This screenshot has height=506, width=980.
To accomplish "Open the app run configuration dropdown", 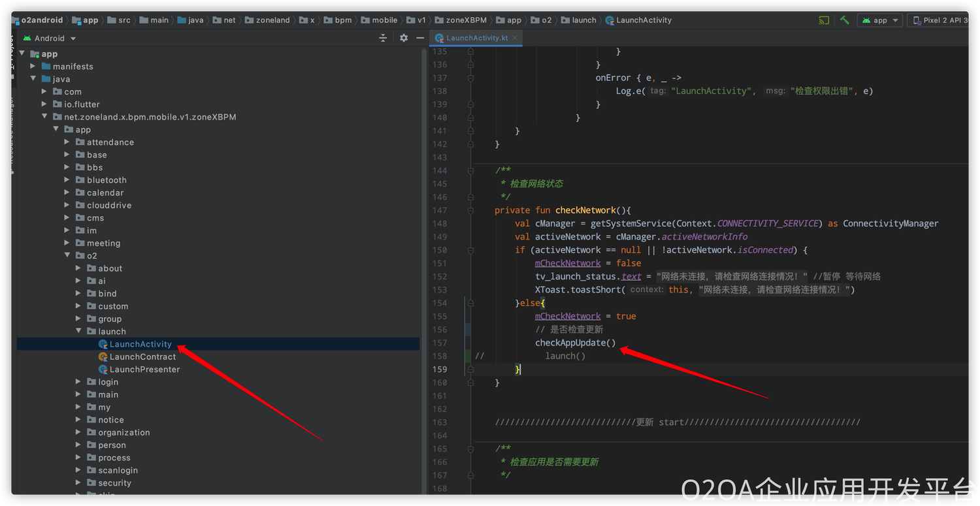I will 880,20.
